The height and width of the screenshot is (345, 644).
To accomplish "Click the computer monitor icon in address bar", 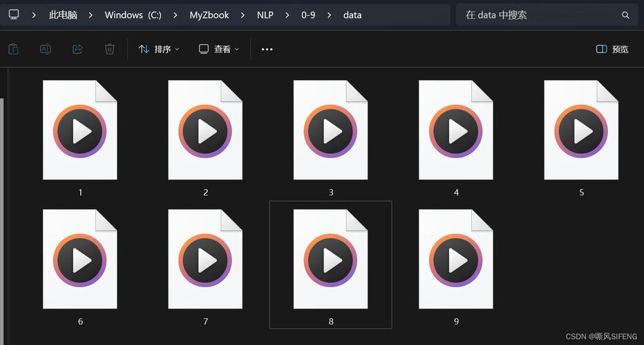I will tap(14, 14).
